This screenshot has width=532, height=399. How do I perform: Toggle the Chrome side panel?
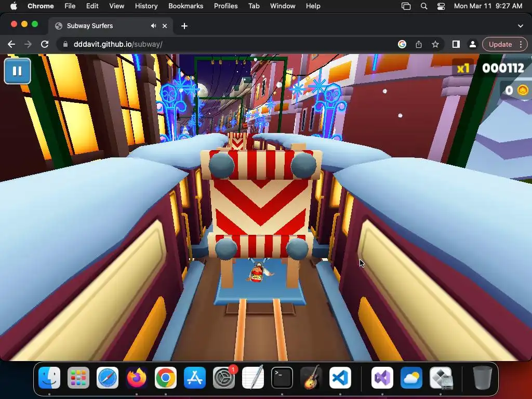click(x=456, y=45)
